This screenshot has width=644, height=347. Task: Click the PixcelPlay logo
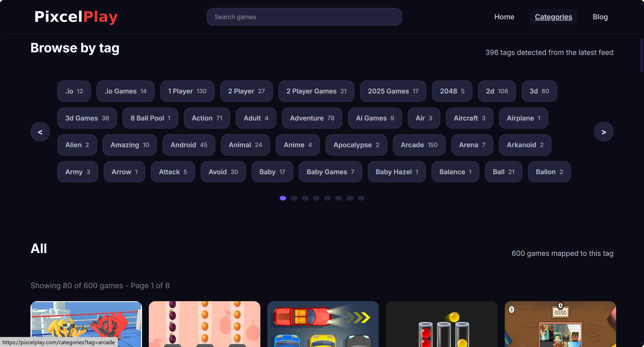coord(76,17)
